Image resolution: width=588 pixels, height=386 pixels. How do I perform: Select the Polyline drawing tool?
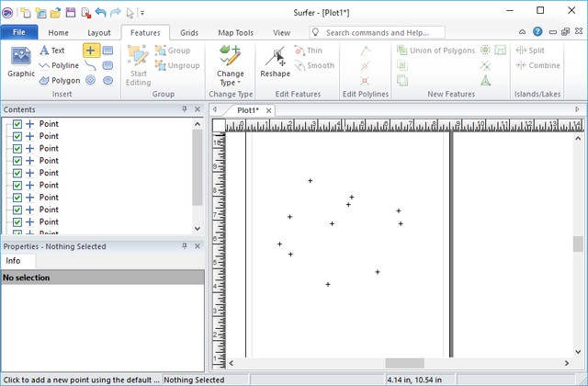pyautogui.click(x=59, y=65)
